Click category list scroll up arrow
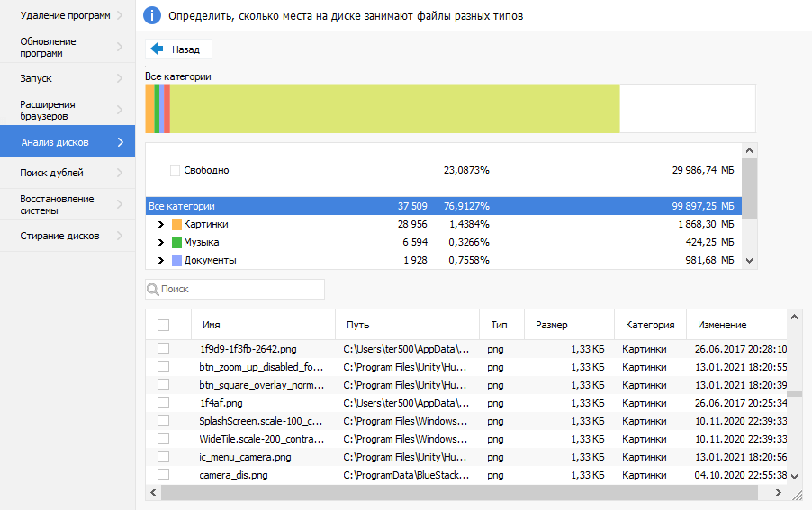Image resolution: width=812 pixels, height=510 pixels. (x=749, y=150)
